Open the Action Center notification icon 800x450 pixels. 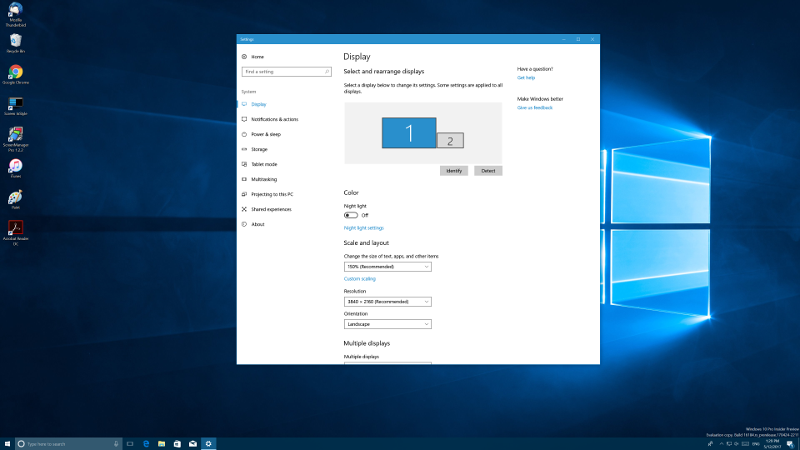pyautogui.click(x=790, y=444)
